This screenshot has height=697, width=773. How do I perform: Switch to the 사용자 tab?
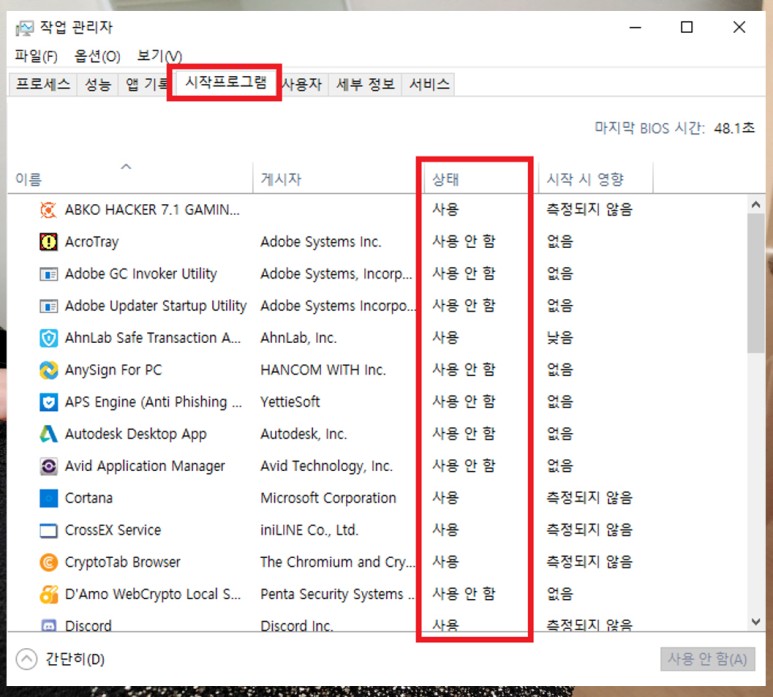tap(303, 84)
